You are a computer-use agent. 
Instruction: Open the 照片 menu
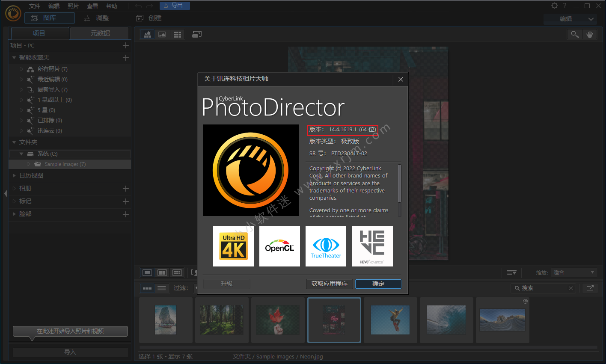[x=73, y=6]
